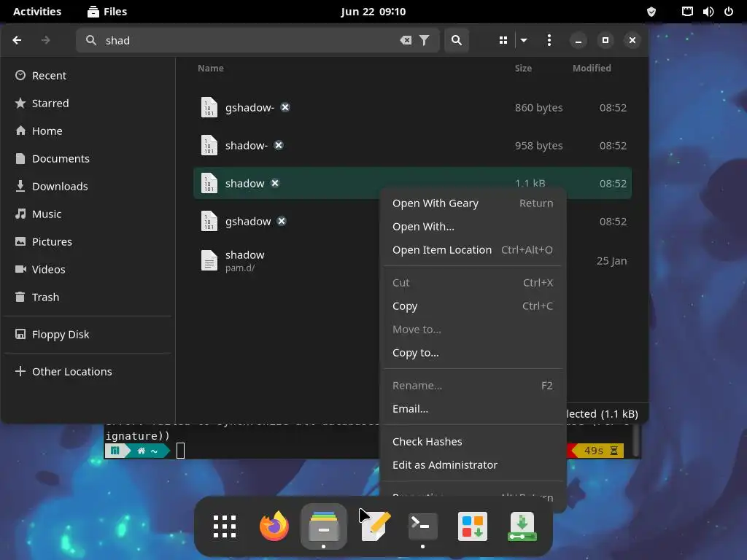747x560 pixels.
Task: Sort by Name column header
Action: [211, 68]
